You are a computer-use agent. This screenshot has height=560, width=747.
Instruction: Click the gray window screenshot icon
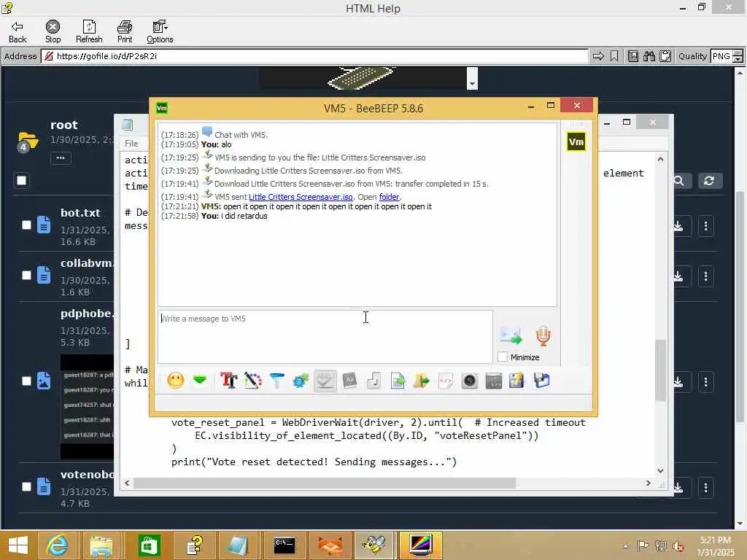coord(494,381)
